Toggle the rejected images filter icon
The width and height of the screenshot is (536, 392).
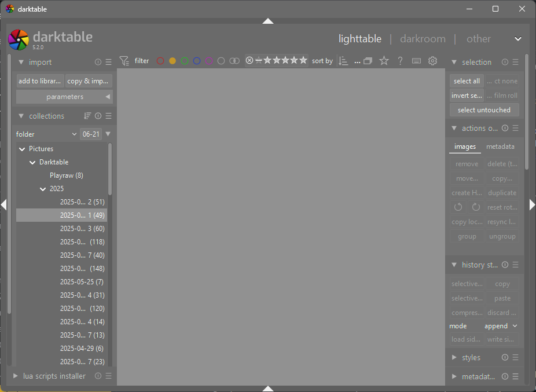(x=249, y=61)
